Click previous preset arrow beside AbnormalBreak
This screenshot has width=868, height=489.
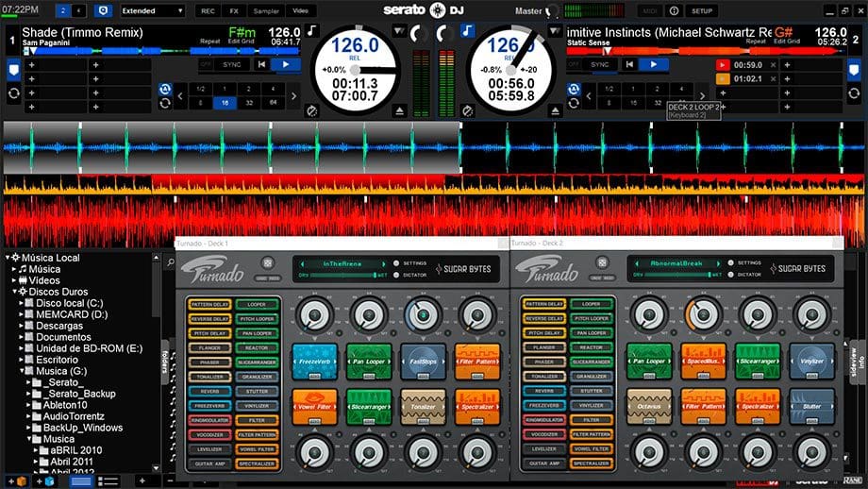coord(637,263)
